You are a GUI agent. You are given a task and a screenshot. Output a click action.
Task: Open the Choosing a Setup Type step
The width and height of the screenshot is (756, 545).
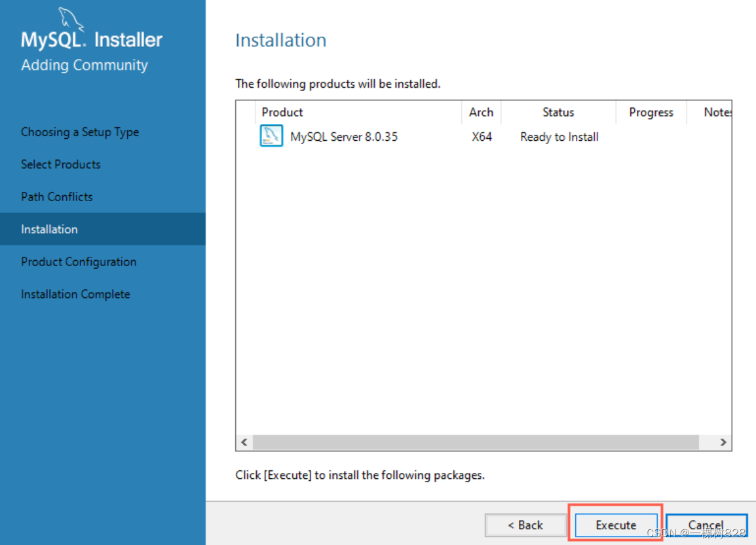coord(80,132)
